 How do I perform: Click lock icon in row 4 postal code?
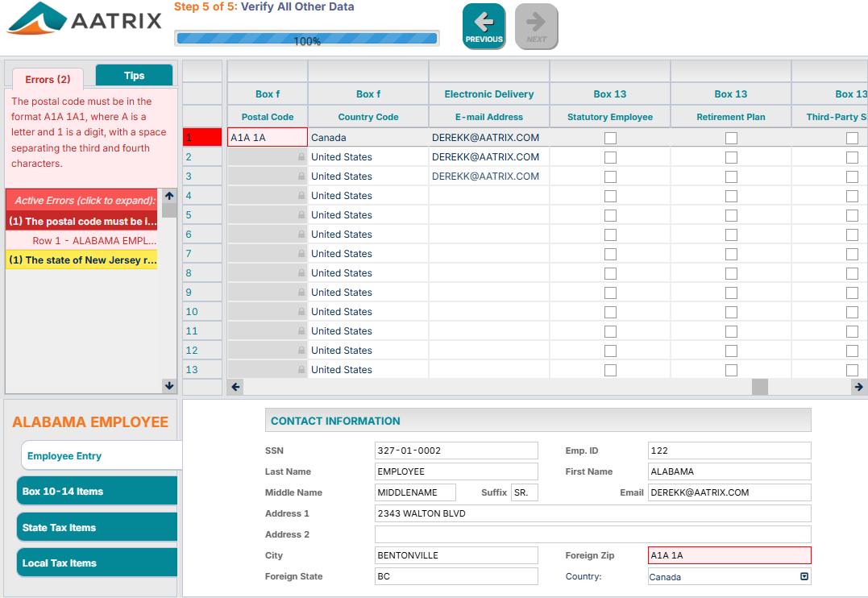click(x=301, y=196)
